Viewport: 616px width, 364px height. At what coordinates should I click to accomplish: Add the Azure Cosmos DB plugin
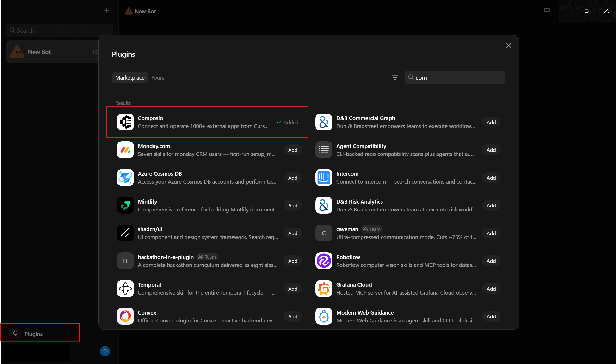(x=293, y=178)
